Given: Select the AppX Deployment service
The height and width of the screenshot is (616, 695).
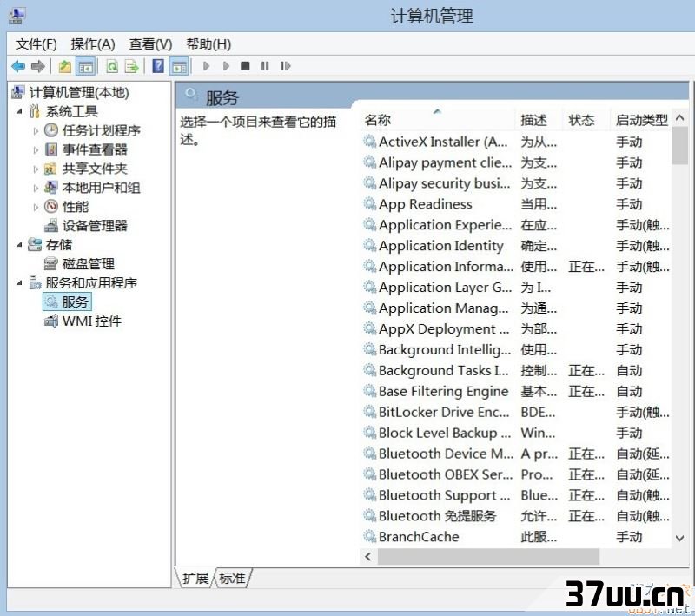Looking at the screenshot, I should coord(516,328).
